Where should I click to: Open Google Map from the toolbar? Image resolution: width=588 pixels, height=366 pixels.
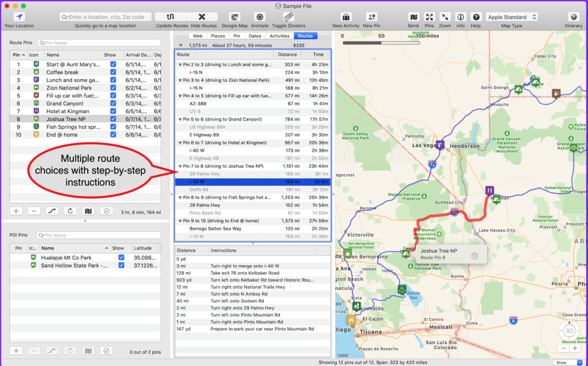(x=234, y=17)
